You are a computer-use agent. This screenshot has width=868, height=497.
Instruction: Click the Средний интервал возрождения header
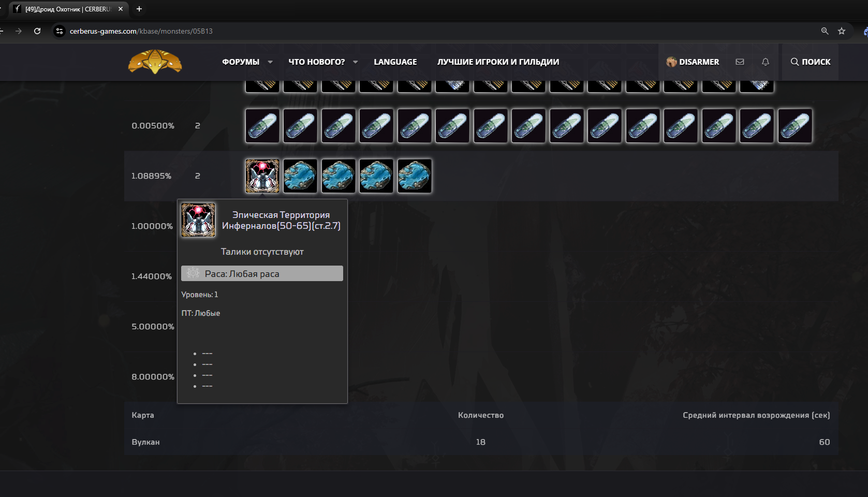(756, 415)
